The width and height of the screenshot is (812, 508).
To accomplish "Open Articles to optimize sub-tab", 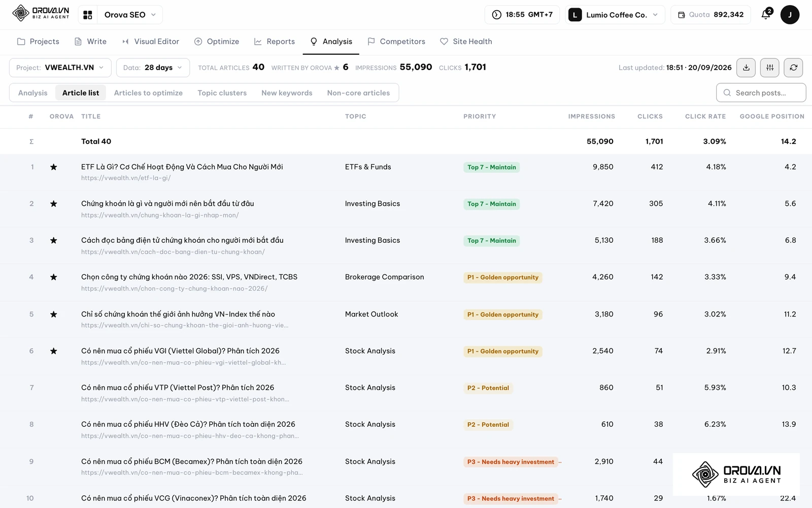I will click(x=148, y=93).
